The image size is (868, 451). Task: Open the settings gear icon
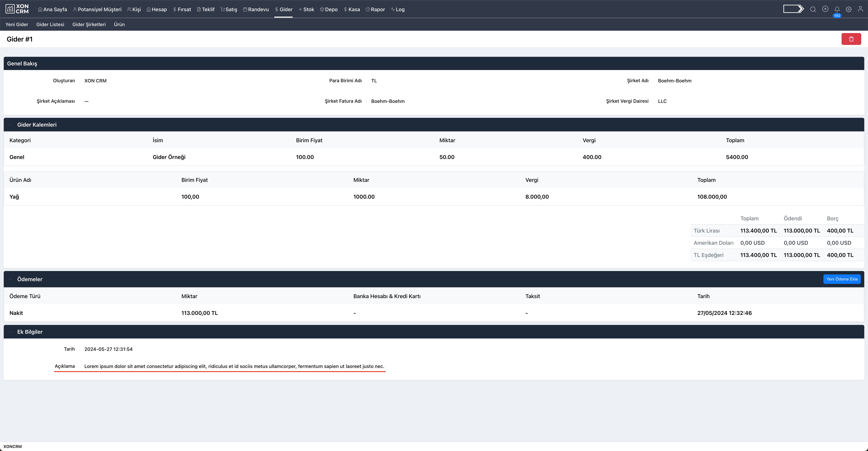[x=849, y=9]
